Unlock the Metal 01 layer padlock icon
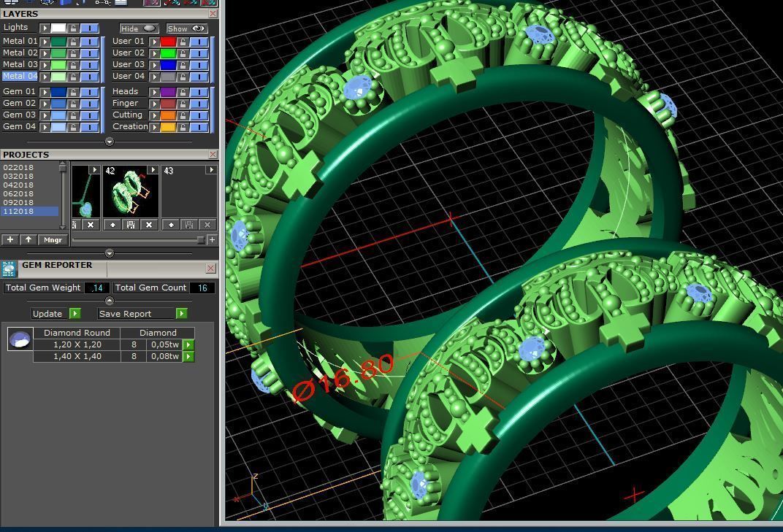 pos(73,42)
